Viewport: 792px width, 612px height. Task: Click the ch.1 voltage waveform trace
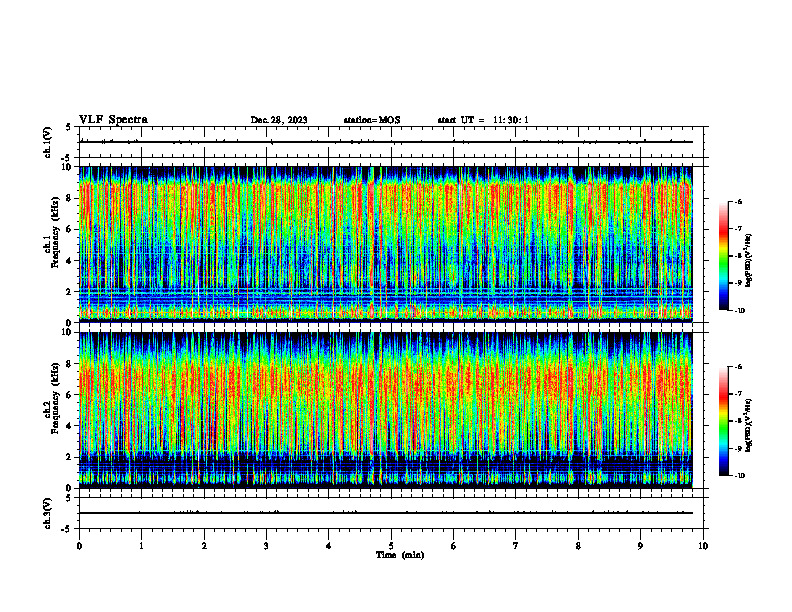tap(386, 142)
